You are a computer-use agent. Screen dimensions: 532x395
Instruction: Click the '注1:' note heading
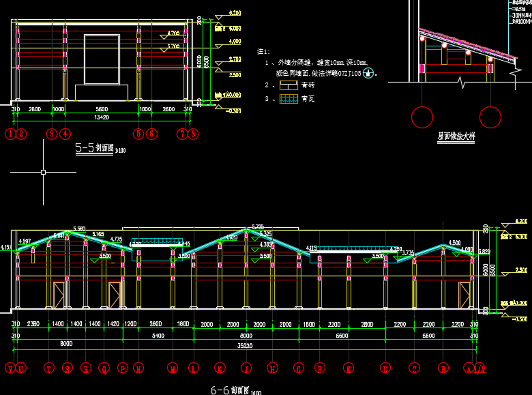tap(263, 52)
